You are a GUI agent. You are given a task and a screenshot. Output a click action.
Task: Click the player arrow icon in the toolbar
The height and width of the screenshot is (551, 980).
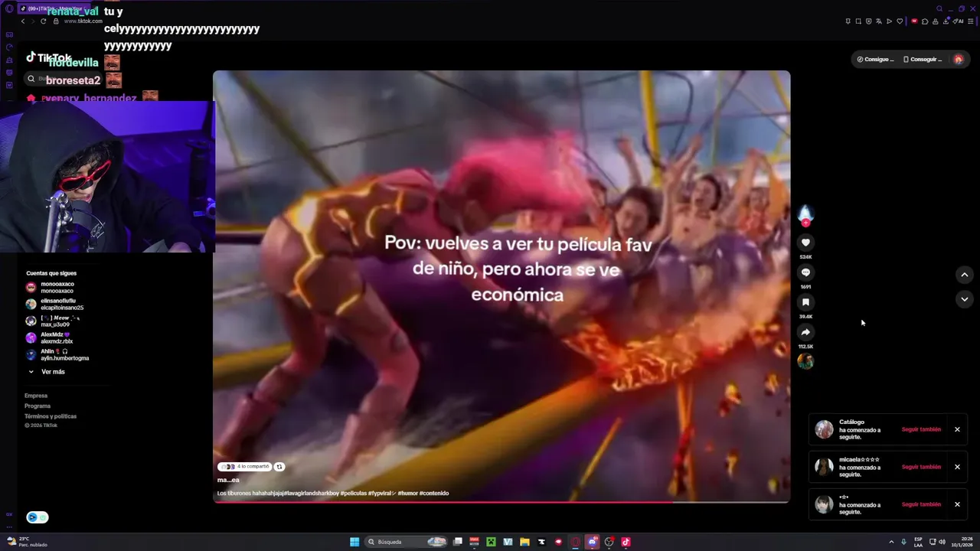889,21
